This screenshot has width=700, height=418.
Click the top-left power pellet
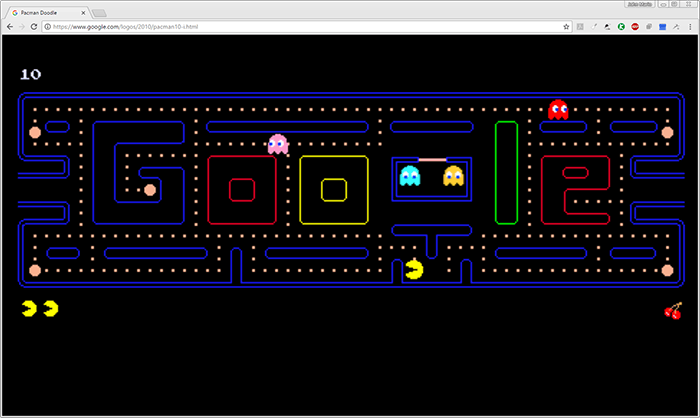click(x=35, y=132)
